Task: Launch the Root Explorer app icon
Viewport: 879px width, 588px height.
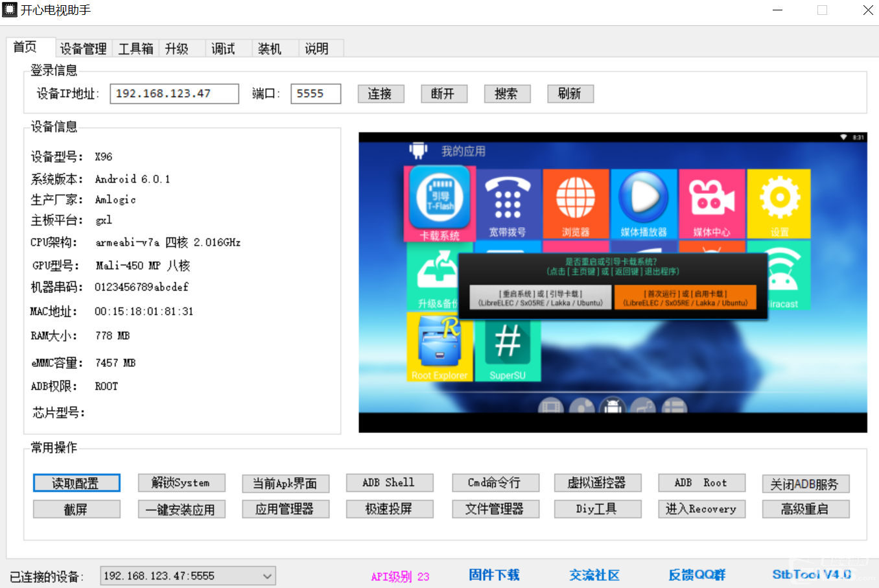Action: [x=439, y=346]
